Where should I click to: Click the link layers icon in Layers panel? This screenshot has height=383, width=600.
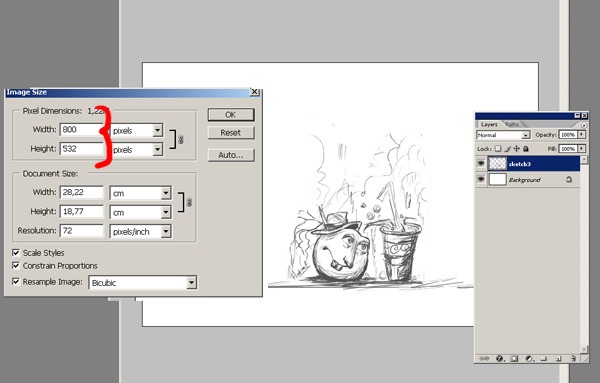484,359
